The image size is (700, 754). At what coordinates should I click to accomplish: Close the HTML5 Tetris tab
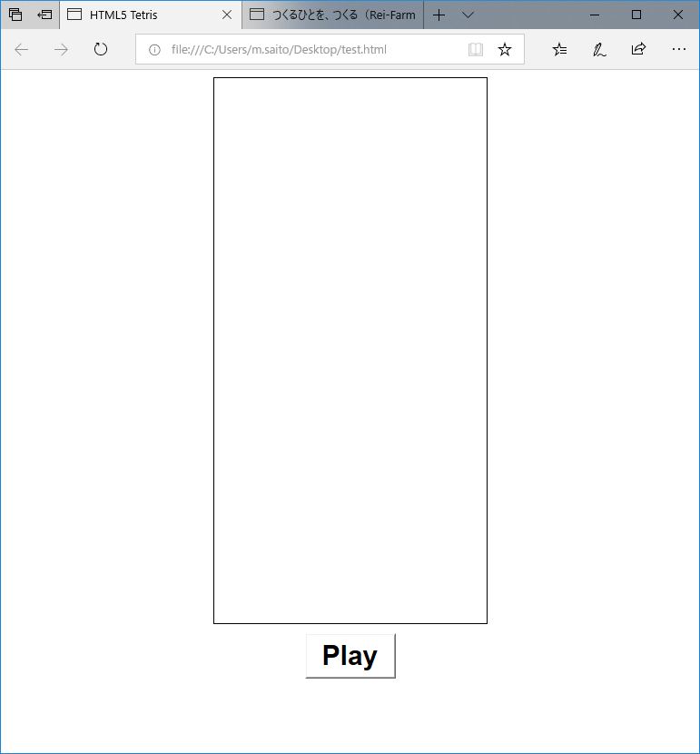(227, 15)
